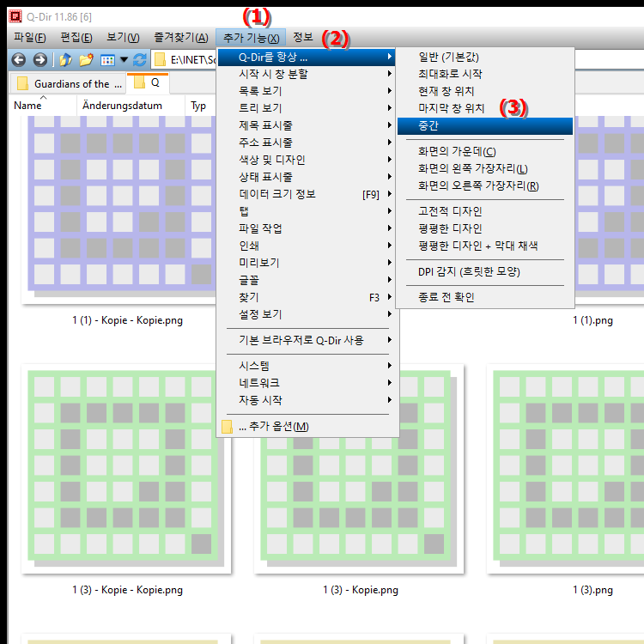
Task: Open the 자동 시작 submenu
Action: [307, 400]
